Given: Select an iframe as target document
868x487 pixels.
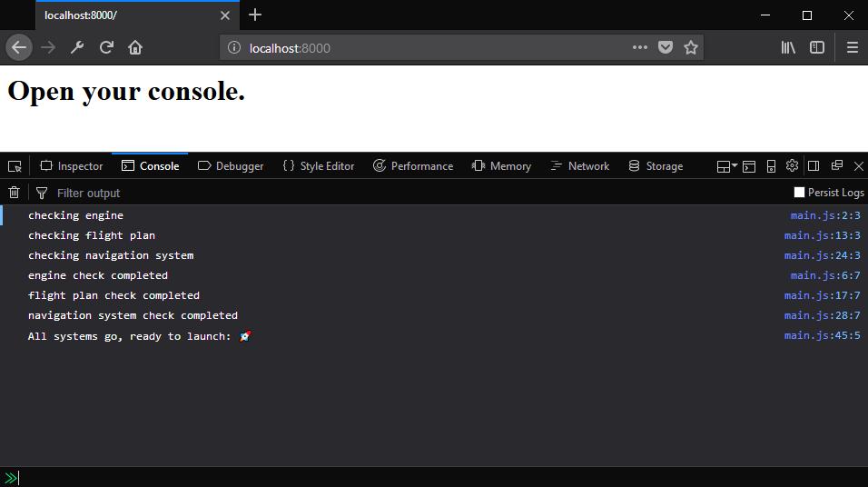Looking at the screenshot, I should click(727, 166).
